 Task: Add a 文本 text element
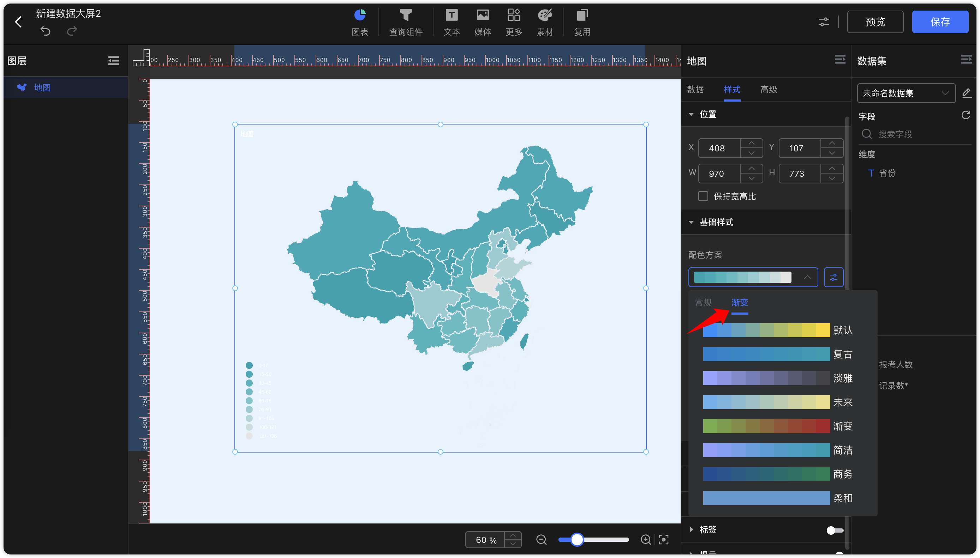coord(452,22)
